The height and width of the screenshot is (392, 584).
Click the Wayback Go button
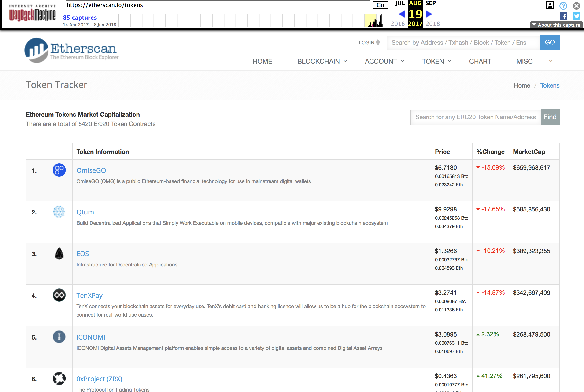pyautogui.click(x=380, y=5)
